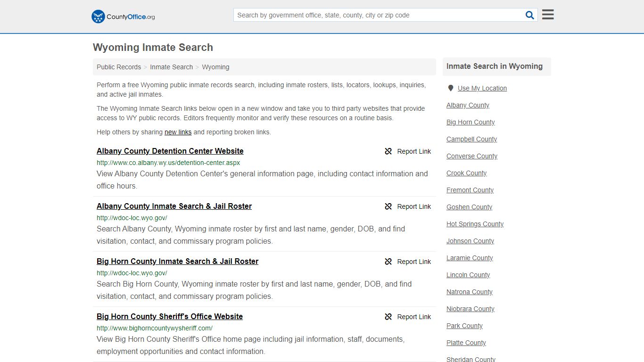
Task: Select the Wyoming breadcrumb
Action: [215, 67]
